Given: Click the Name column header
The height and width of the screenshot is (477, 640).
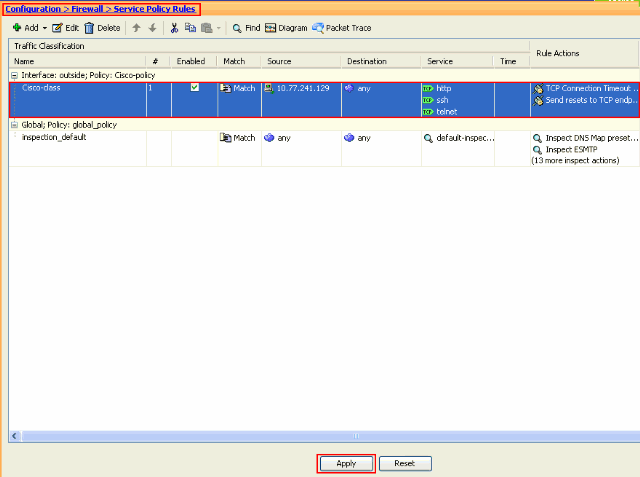Looking at the screenshot, I should pos(77,61).
